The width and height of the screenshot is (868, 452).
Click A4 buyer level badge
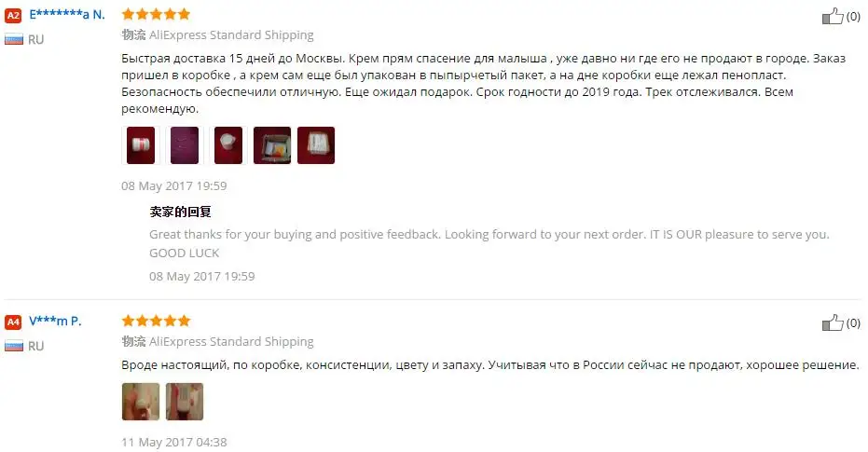pyautogui.click(x=13, y=322)
